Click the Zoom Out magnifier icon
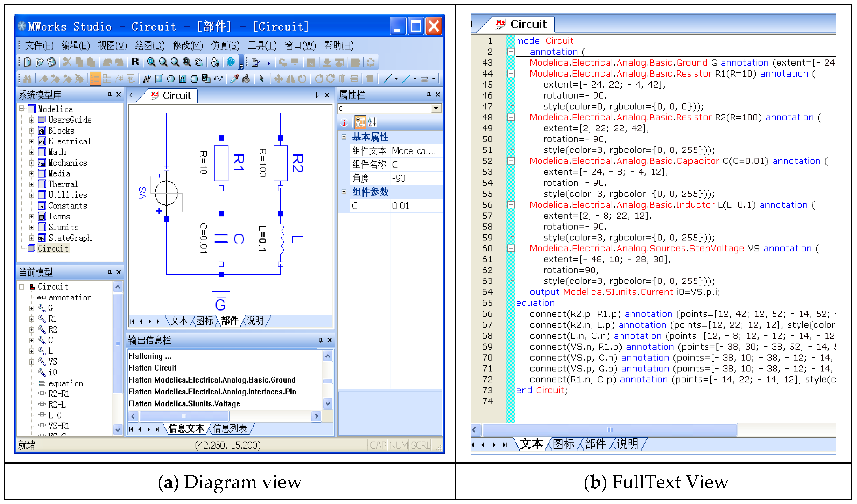Screen dimensions: 857x504 point(175,62)
